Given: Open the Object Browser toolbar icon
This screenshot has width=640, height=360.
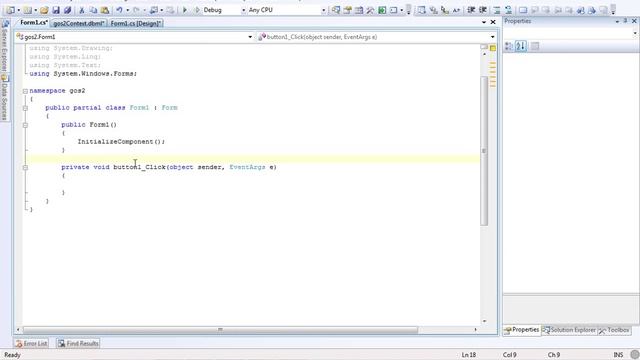Looking at the screenshot, I should [359, 10].
